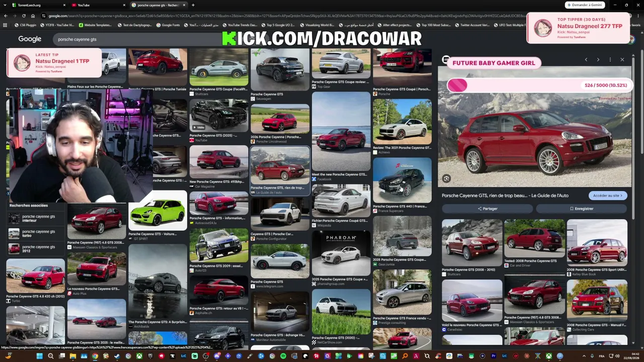The height and width of the screenshot is (362, 644).
Task: Open Spotify from the taskbar
Action: coord(283,356)
